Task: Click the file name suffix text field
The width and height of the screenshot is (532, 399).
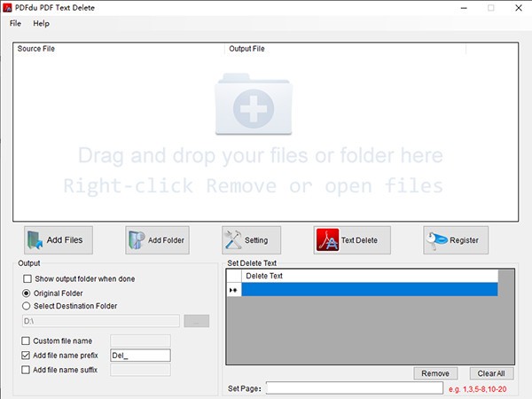Action: pos(140,370)
